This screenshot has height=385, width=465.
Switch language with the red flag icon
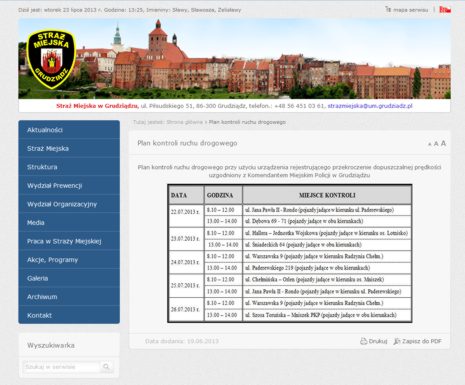tap(445, 10)
